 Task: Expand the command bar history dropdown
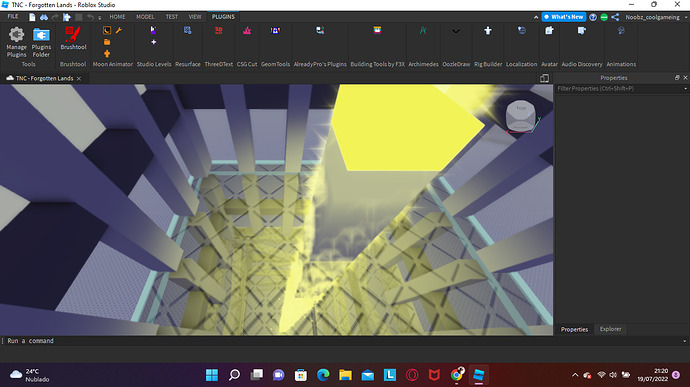coord(684,341)
